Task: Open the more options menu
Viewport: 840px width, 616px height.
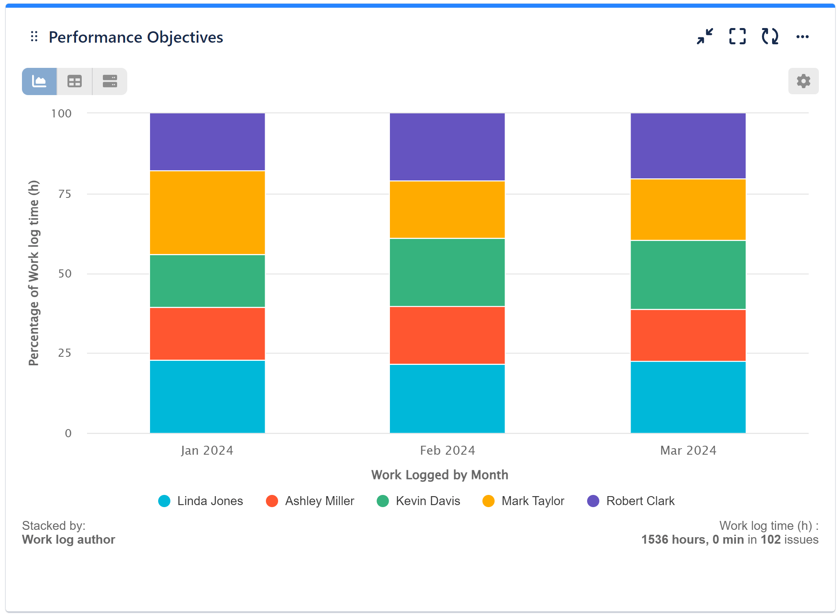Action: click(803, 37)
